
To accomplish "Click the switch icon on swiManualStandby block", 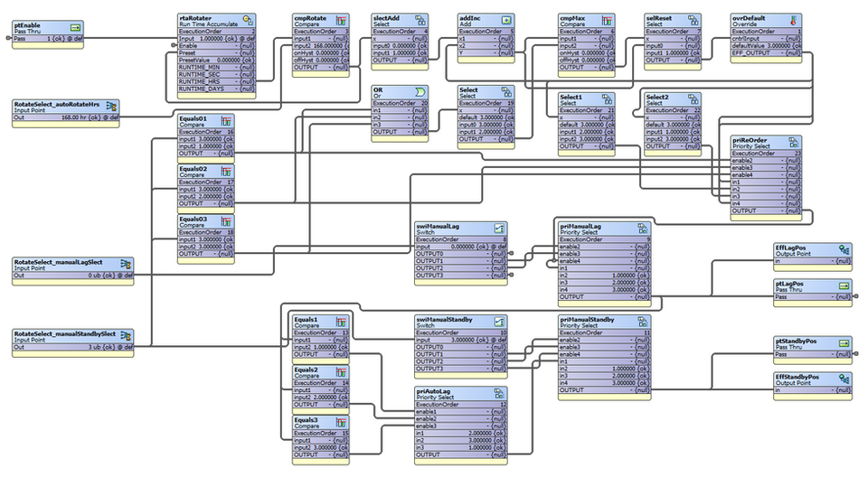I will [x=499, y=322].
